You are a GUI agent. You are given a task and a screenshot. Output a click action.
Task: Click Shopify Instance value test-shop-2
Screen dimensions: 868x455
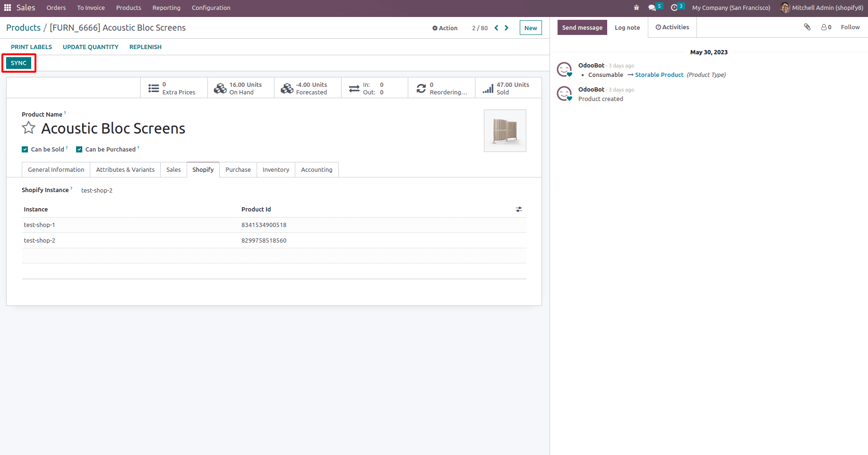click(x=97, y=190)
